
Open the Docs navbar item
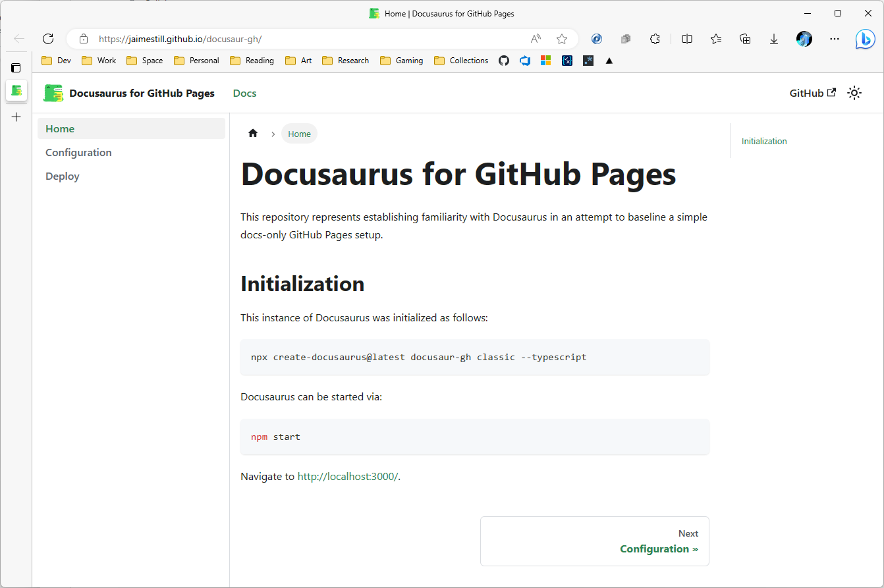pyautogui.click(x=244, y=94)
